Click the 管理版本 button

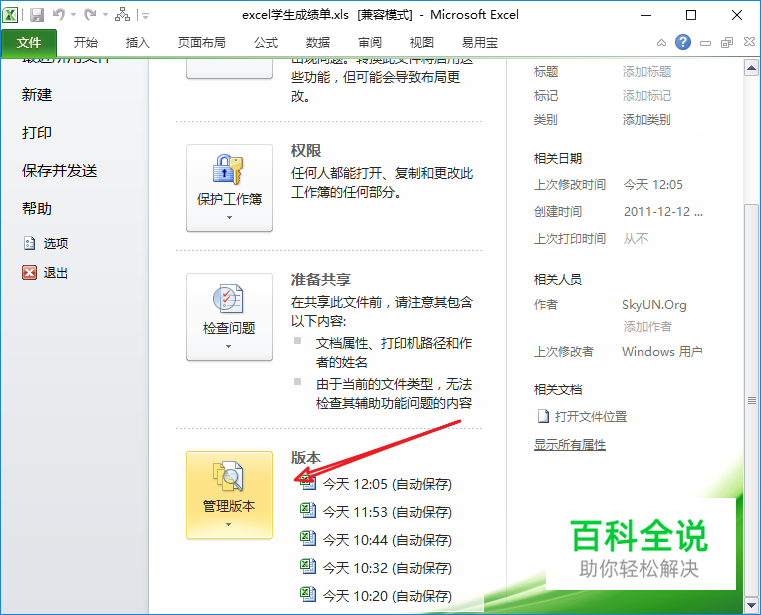(x=229, y=495)
